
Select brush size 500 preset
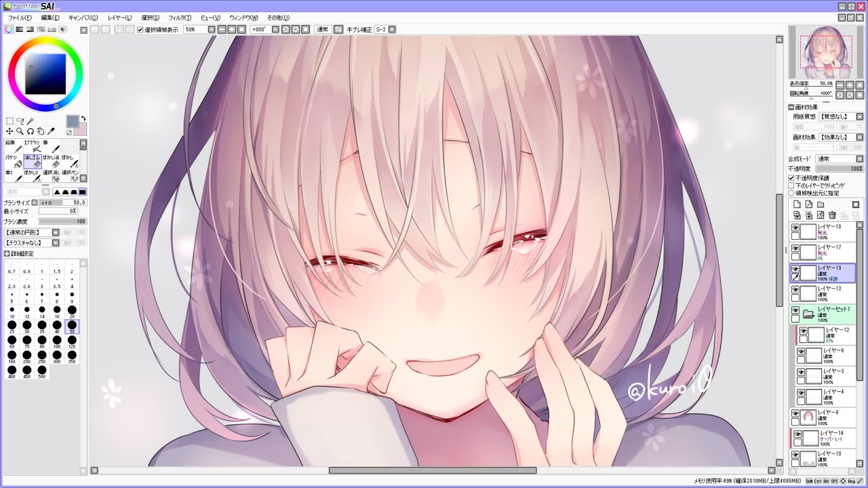pos(42,371)
